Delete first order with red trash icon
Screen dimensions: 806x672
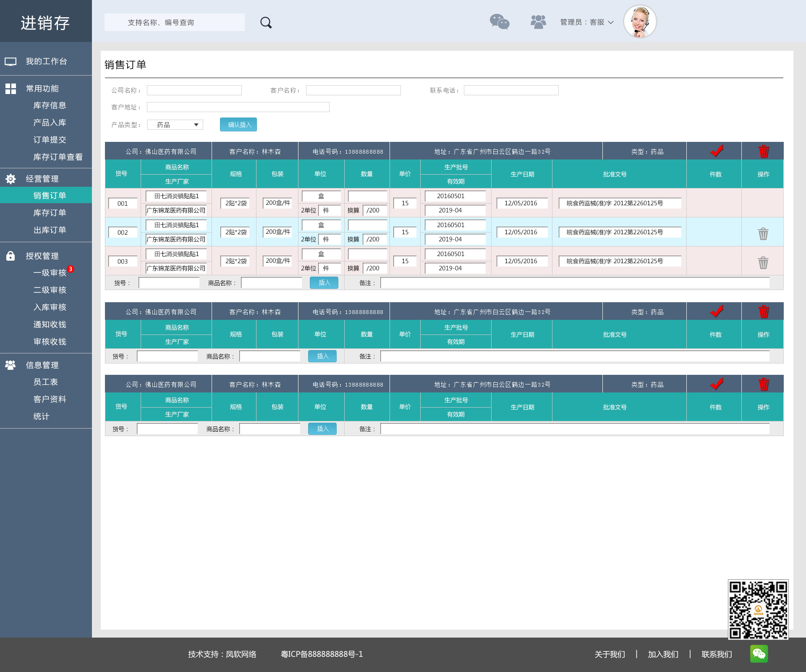coord(764,151)
